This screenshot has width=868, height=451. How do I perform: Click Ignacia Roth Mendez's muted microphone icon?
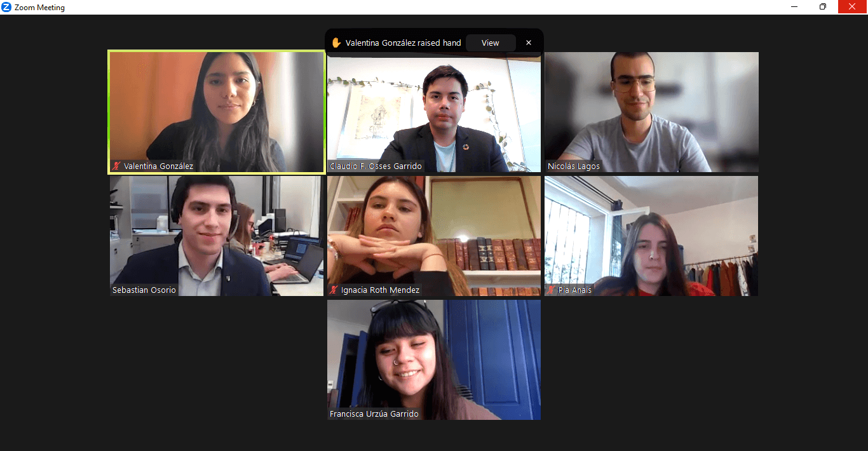point(334,290)
